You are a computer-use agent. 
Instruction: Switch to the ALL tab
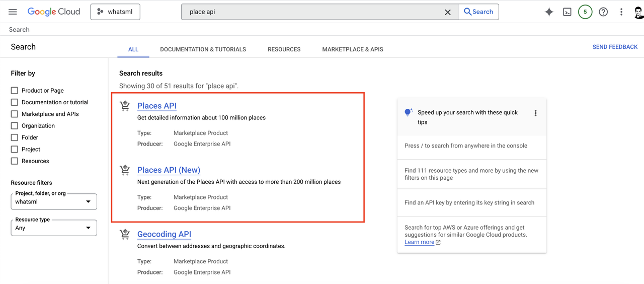click(x=133, y=49)
